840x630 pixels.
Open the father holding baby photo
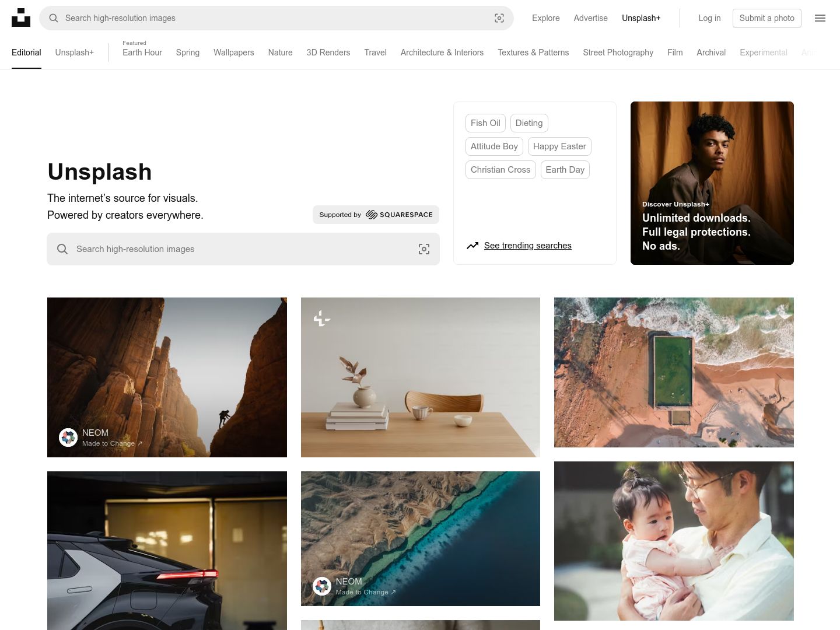pos(674,541)
